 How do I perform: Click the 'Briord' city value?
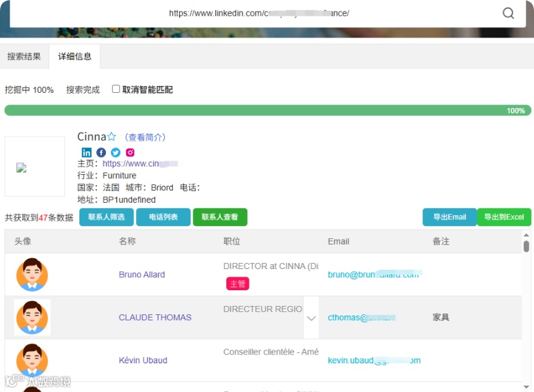click(162, 188)
